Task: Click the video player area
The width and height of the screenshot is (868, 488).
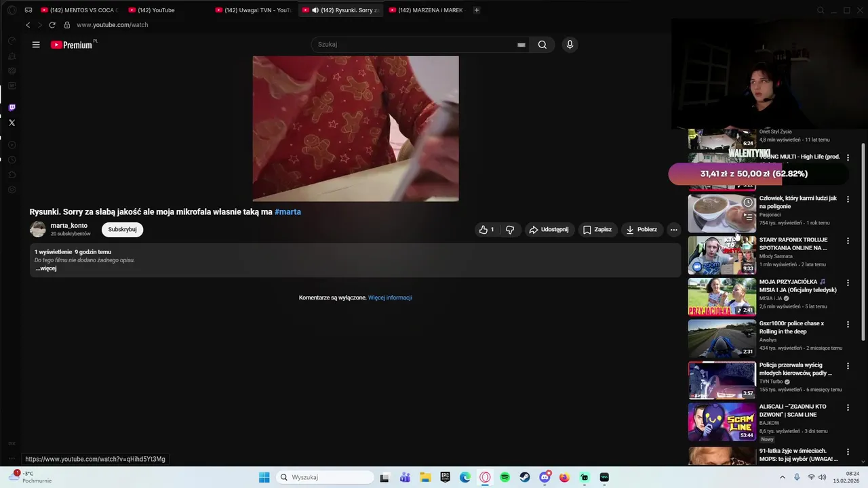Action: pos(355,129)
